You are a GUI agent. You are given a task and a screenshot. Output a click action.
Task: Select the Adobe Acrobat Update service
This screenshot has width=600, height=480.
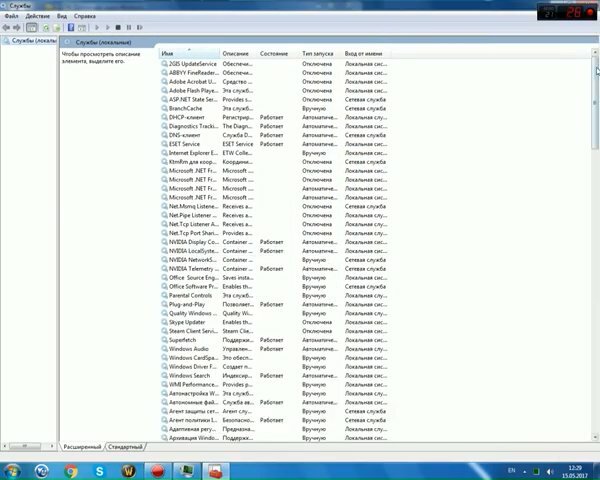(x=274, y=82)
